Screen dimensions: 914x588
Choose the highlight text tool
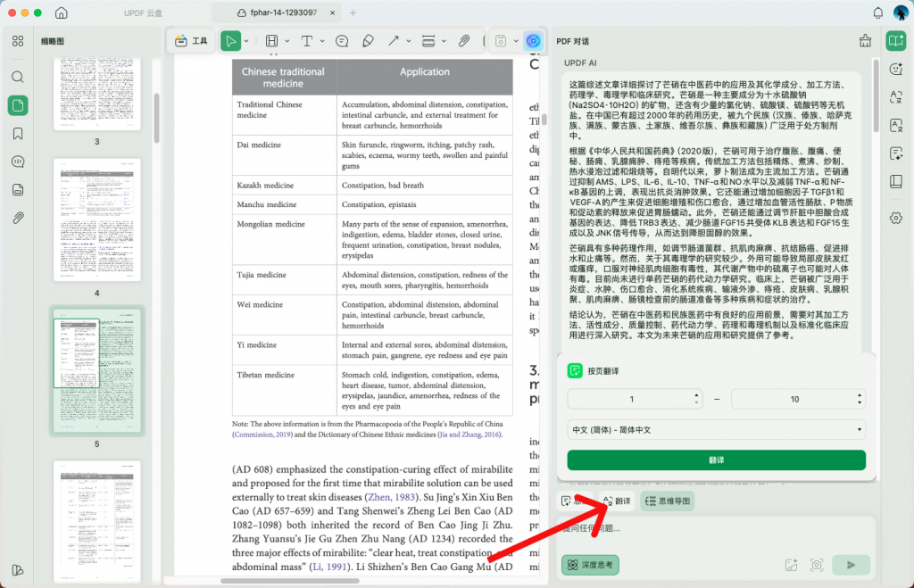pos(271,41)
